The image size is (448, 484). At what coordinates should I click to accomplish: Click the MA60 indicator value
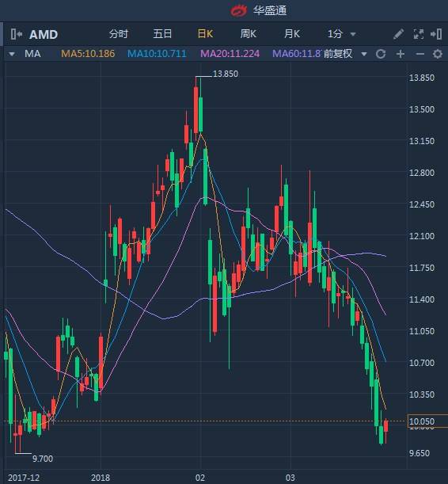(x=297, y=54)
